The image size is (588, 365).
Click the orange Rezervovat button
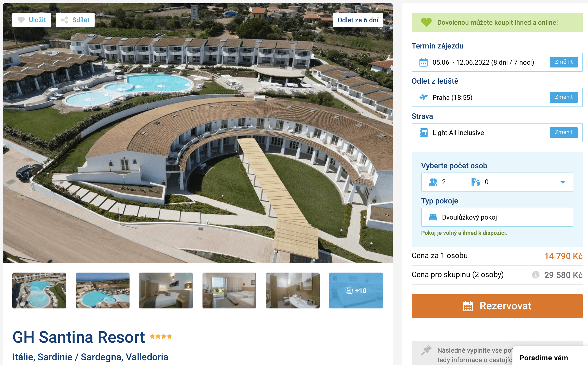pos(497,306)
